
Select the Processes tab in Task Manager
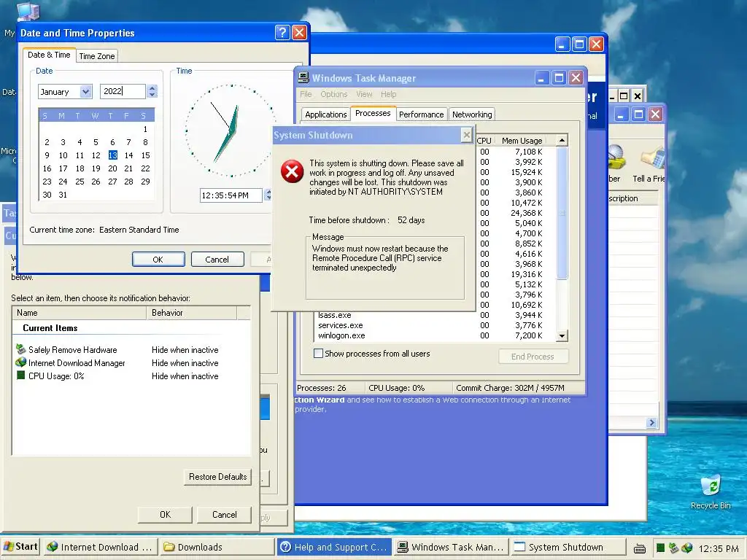pyautogui.click(x=373, y=113)
